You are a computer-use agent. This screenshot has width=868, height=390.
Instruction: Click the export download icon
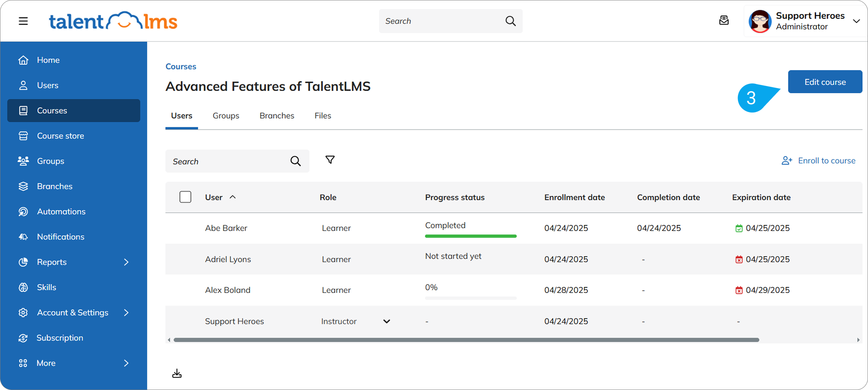(177, 373)
